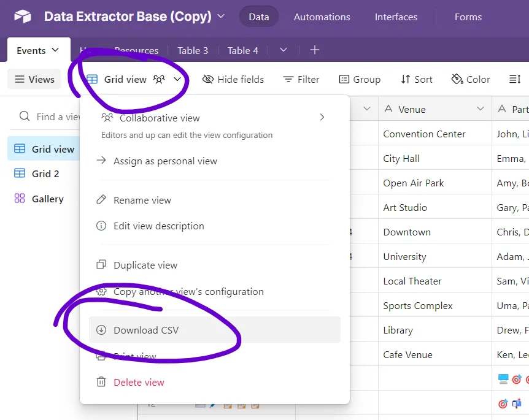Click Delete view in red

tap(139, 381)
